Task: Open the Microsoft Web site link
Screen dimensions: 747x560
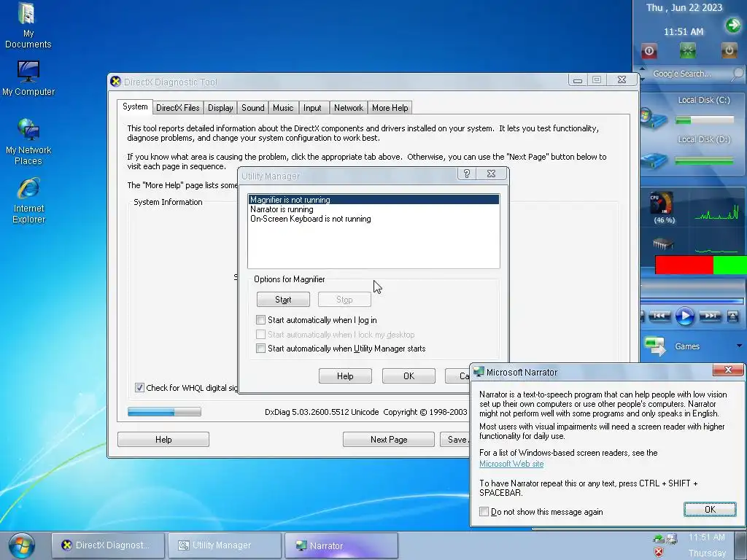Action: (511, 463)
